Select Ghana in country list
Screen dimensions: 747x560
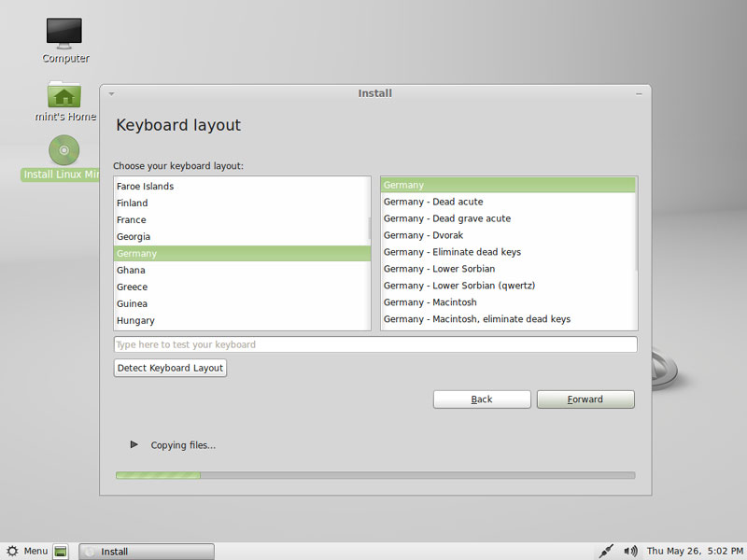[242, 270]
